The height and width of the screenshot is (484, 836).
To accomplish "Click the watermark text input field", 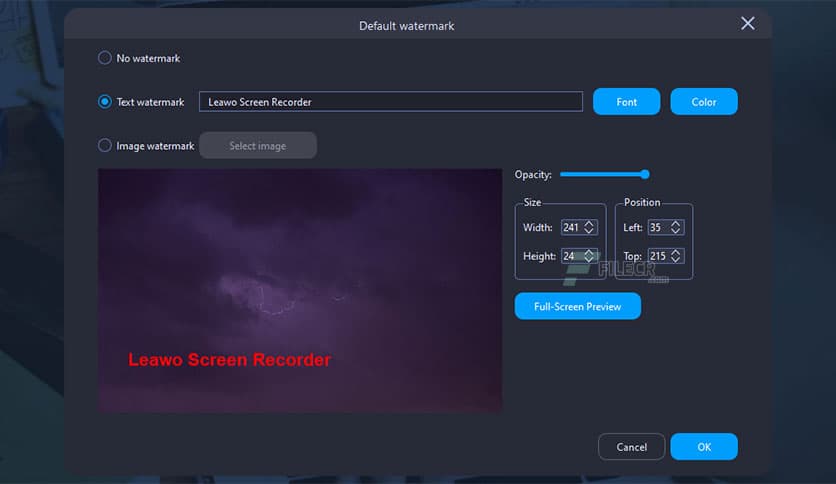I will click(x=391, y=101).
